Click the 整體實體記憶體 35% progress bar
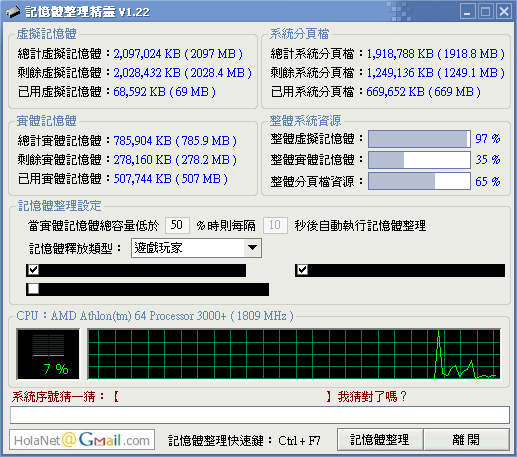Screen dimensions: 517x457 [419, 160]
